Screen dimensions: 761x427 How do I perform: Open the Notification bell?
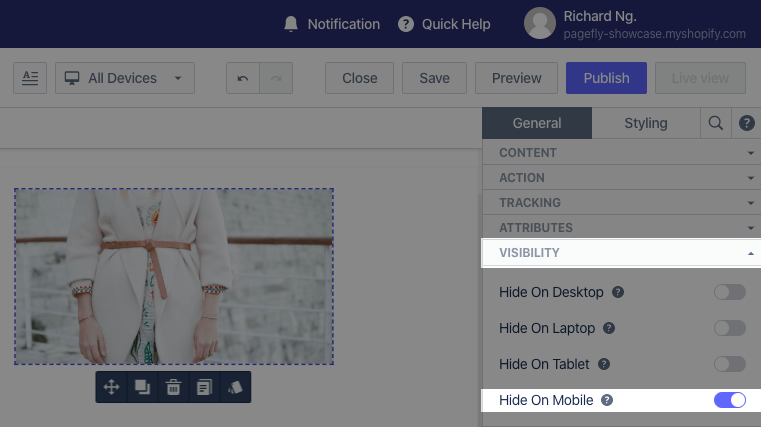click(x=291, y=24)
